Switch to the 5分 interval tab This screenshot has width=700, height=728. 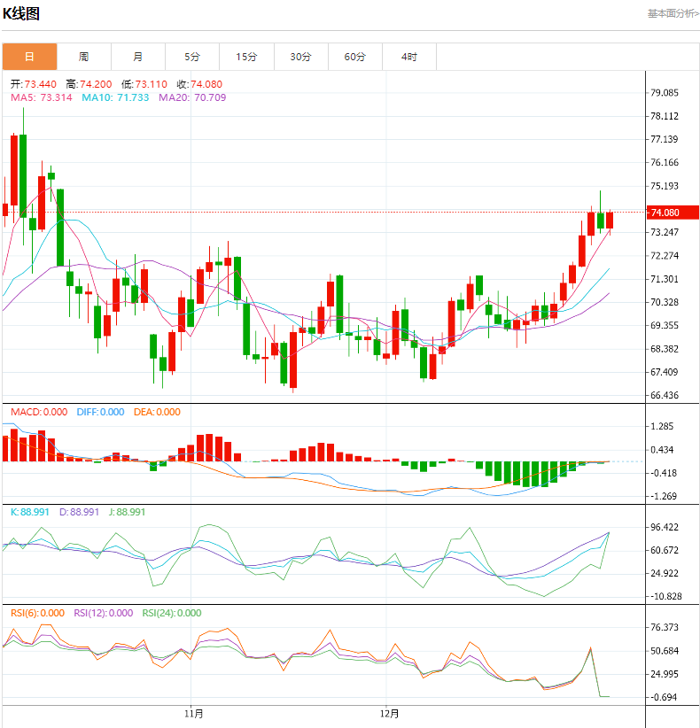(192, 57)
